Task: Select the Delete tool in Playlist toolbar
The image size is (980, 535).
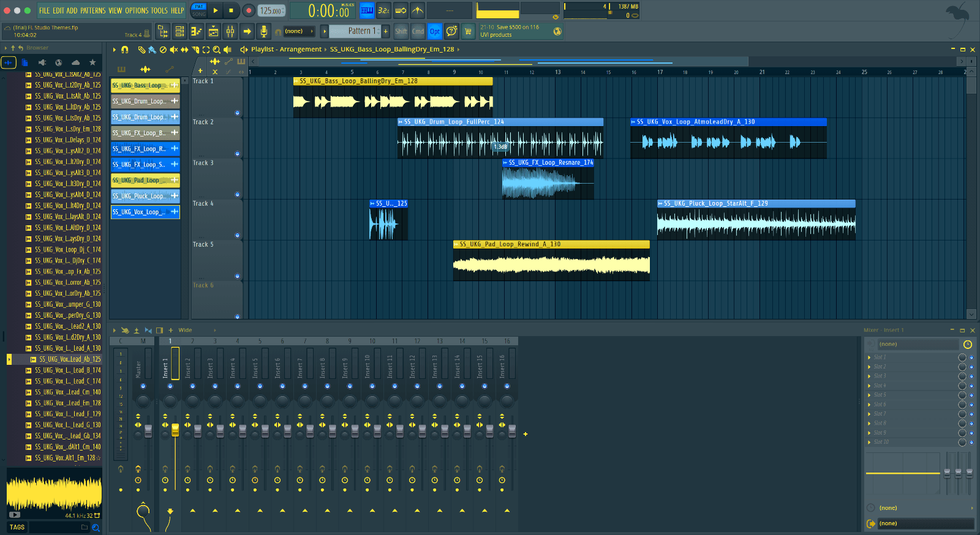Action: coord(163,50)
